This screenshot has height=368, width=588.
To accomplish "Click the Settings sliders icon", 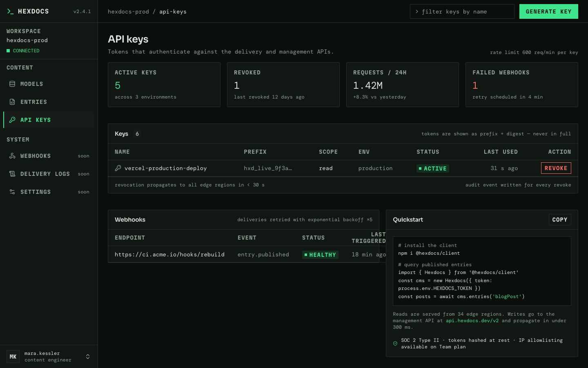I will 12,192.
